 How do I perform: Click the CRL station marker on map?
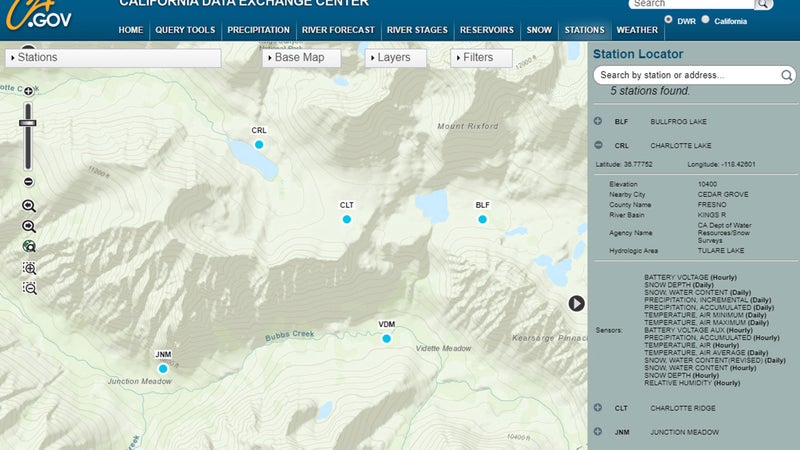coord(259,144)
